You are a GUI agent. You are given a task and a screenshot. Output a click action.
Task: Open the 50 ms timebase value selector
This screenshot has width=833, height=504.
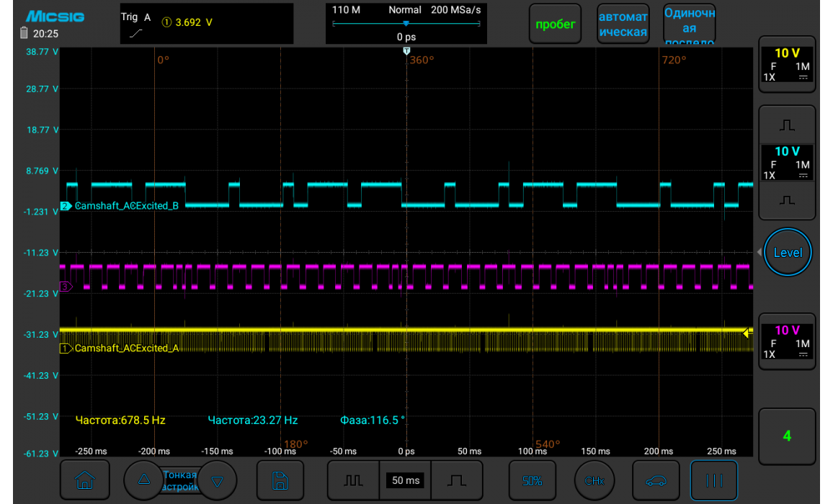(x=405, y=480)
